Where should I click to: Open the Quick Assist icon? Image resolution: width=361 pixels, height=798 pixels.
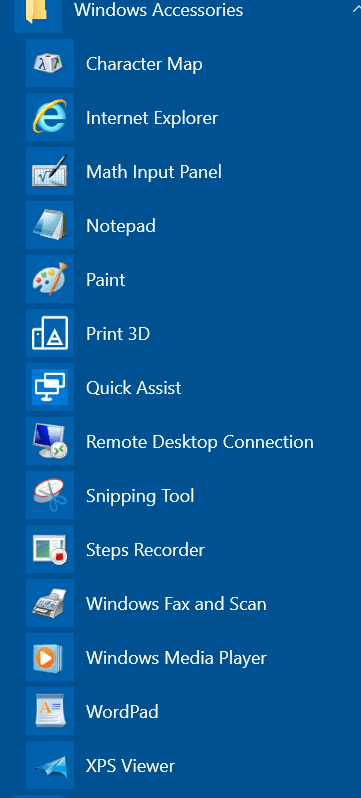click(x=50, y=387)
